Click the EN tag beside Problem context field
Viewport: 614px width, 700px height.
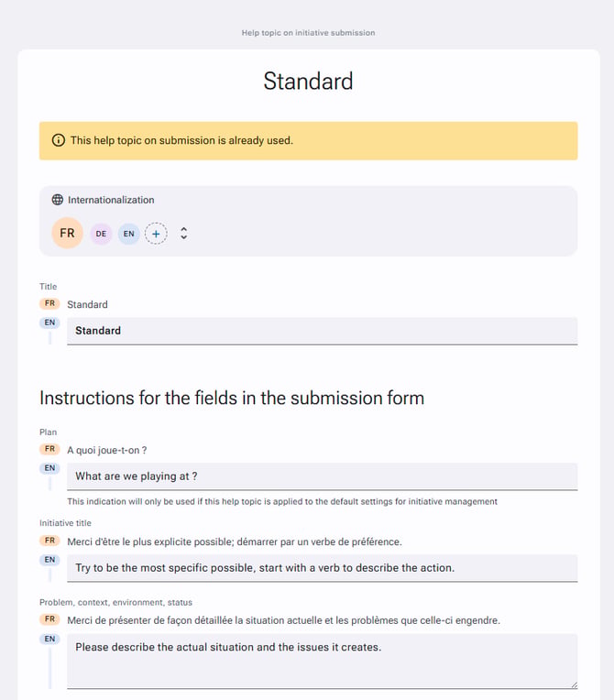tap(49, 639)
